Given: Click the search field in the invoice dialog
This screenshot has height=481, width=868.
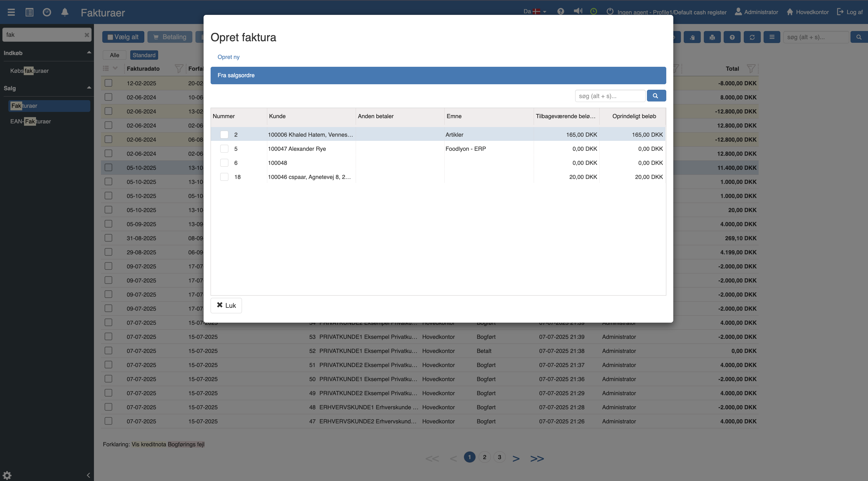Looking at the screenshot, I should pyautogui.click(x=610, y=96).
